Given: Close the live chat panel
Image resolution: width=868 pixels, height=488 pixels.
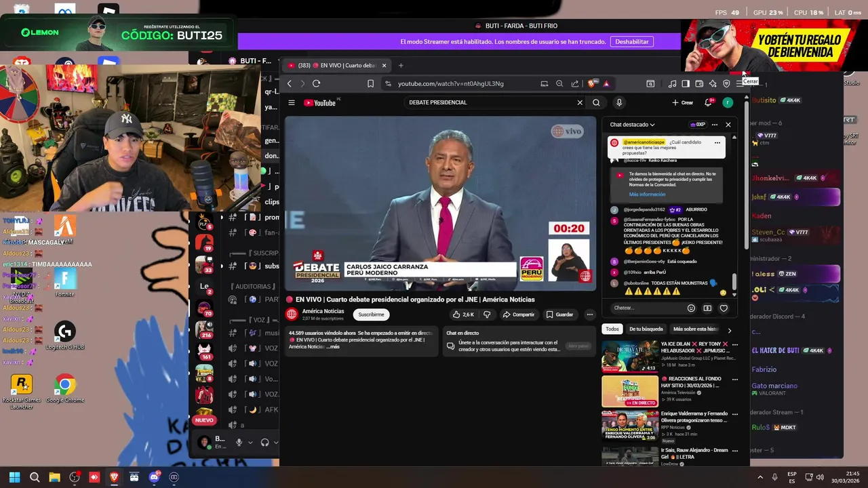Looking at the screenshot, I should click(728, 125).
